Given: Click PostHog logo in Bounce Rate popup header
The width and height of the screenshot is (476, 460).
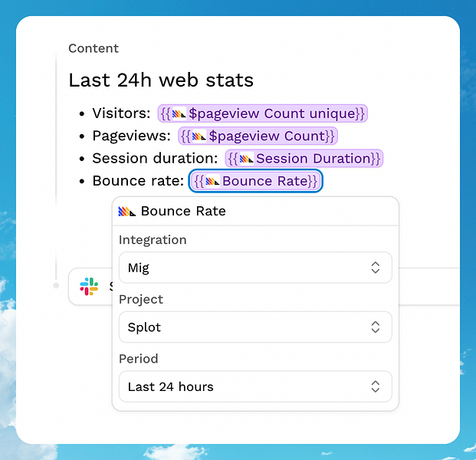Looking at the screenshot, I should pyautogui.click(x=127, y=212).
